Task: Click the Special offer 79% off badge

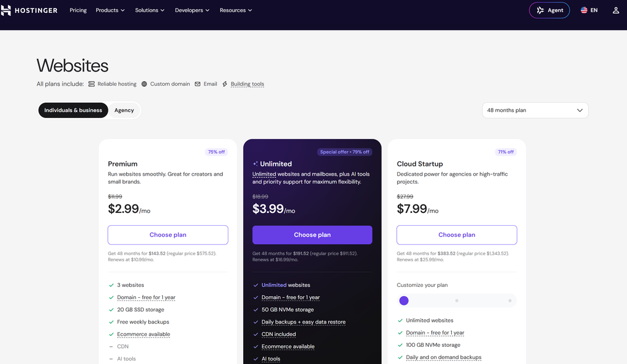Action: point(345,152)
